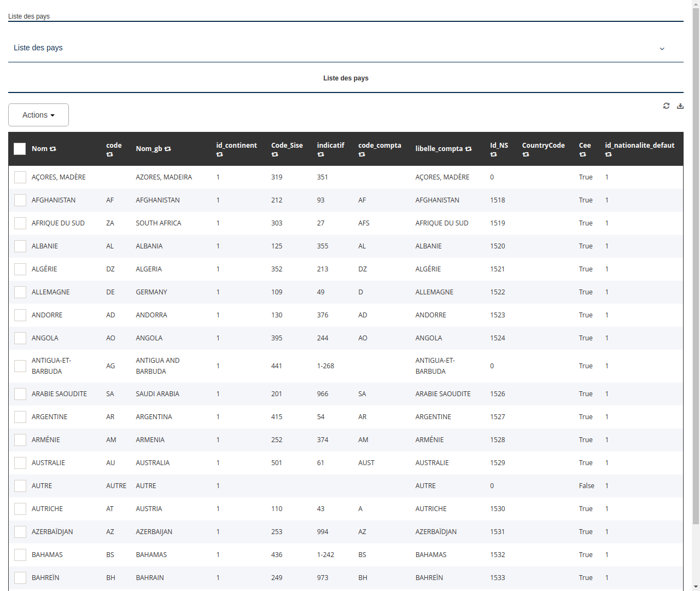Open the indicatif column heading menu
The image size is (700, 591).
click(320, 155)
